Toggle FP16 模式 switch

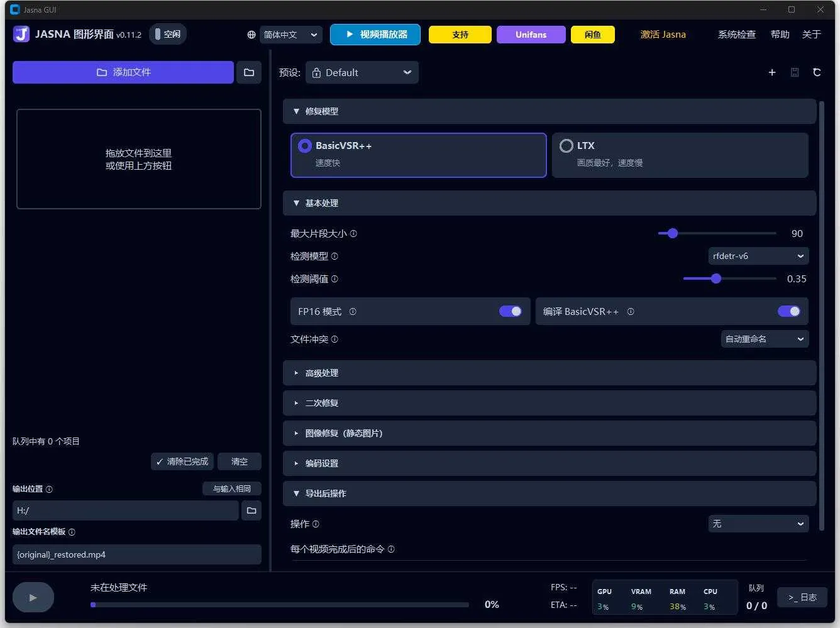pyautogui.click(x=511, y=312)
